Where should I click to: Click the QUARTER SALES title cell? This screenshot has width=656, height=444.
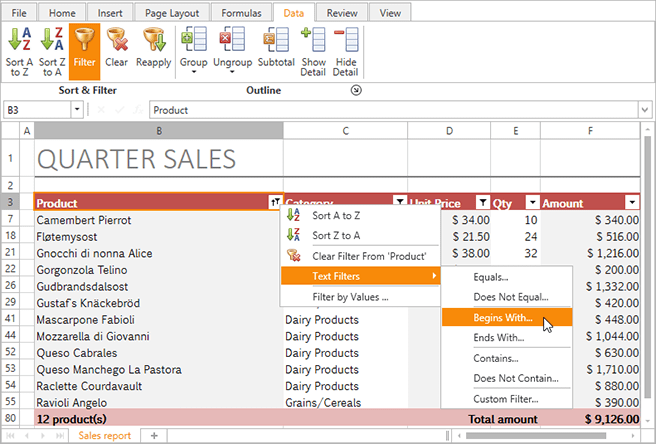(159, 158)
